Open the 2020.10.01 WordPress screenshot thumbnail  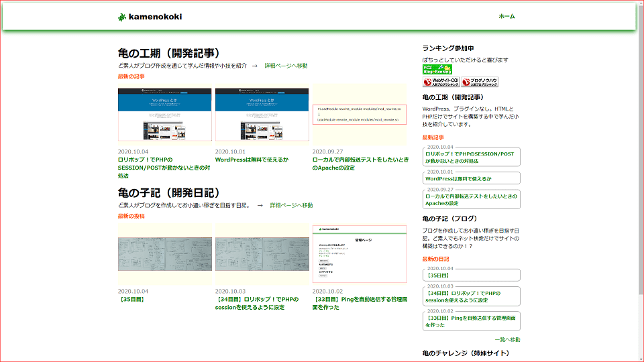[x=262, y=115]
